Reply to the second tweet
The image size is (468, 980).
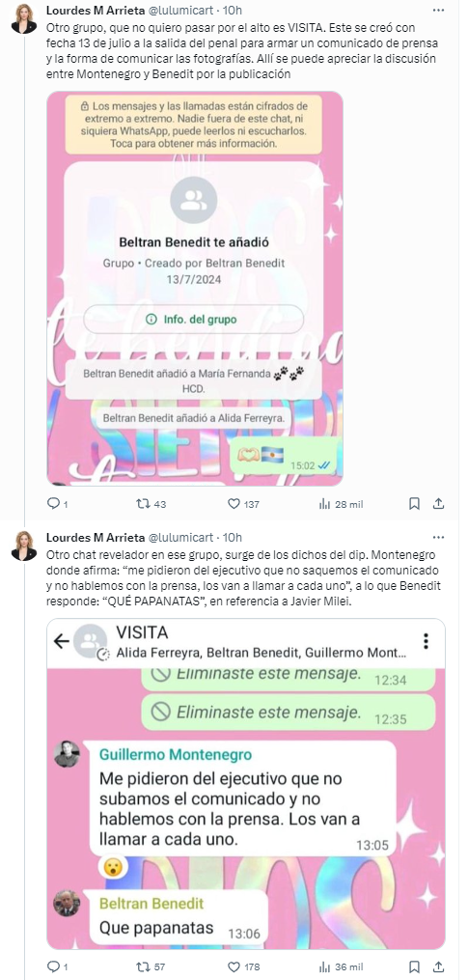pyautogui.click(x=57, y=966)
